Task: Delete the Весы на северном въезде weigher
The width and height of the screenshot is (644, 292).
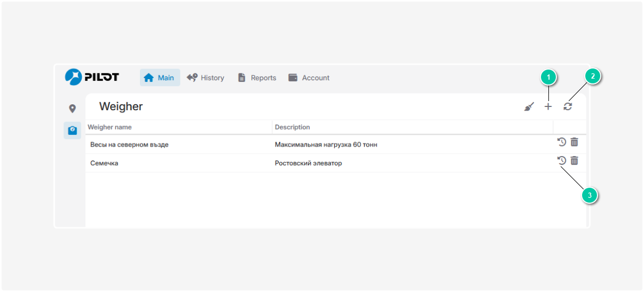Action: [575, 142]
